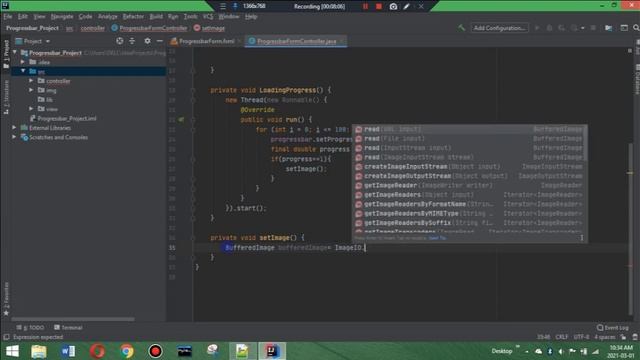This screenshot has width=640, height=360.
Task: Click the window layout icon near search
Action: point(624,28)
